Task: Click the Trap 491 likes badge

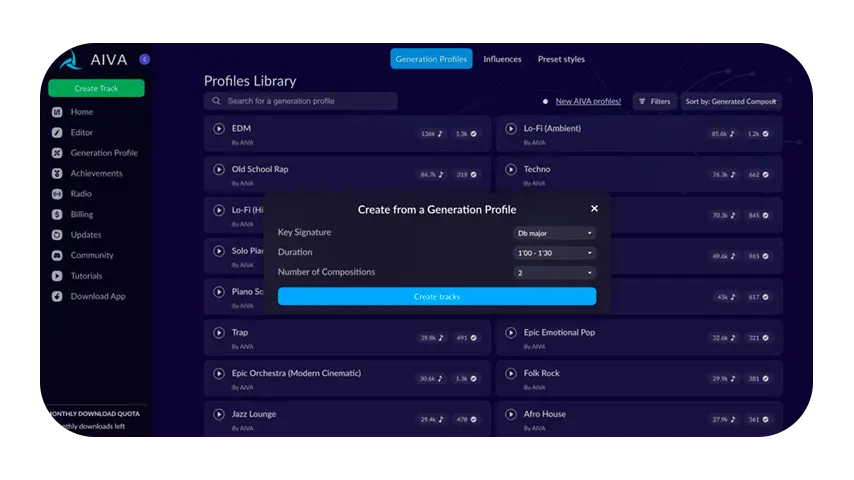Action: [x=466, y=338]
